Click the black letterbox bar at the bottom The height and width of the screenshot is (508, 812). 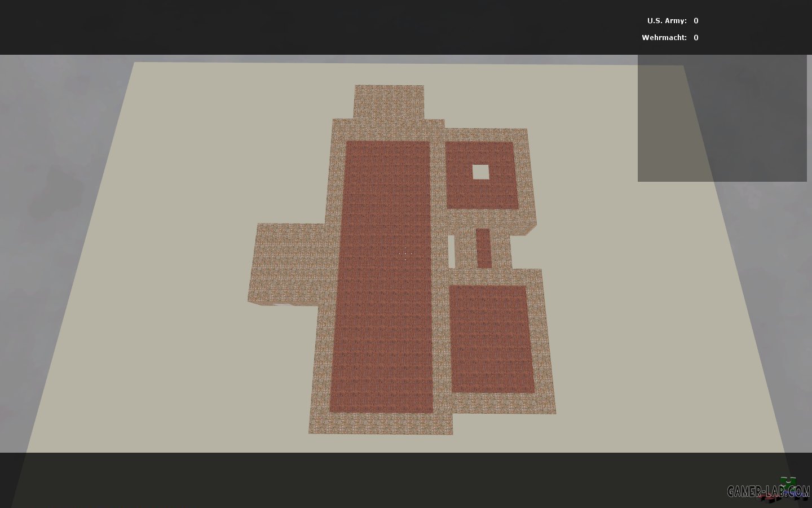pos(395,480)
